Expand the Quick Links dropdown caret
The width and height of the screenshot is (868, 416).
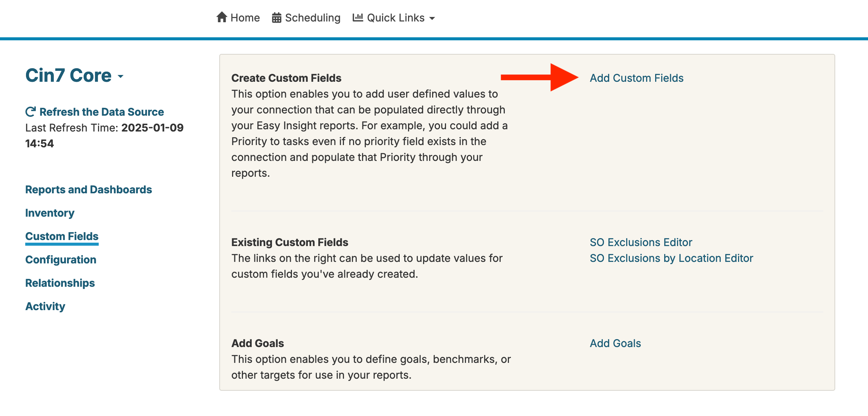[x=432, y=18]
